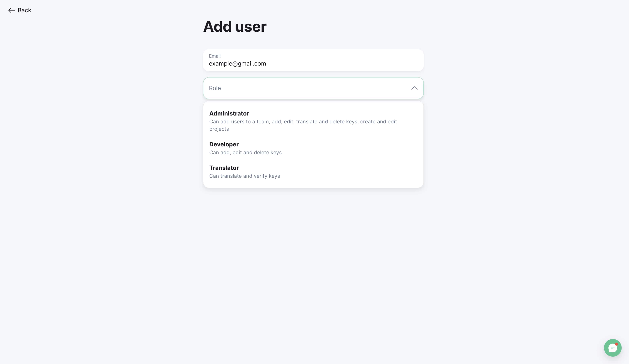Click the bold Developer title
The image size is (629, 364).
[224, 144]
